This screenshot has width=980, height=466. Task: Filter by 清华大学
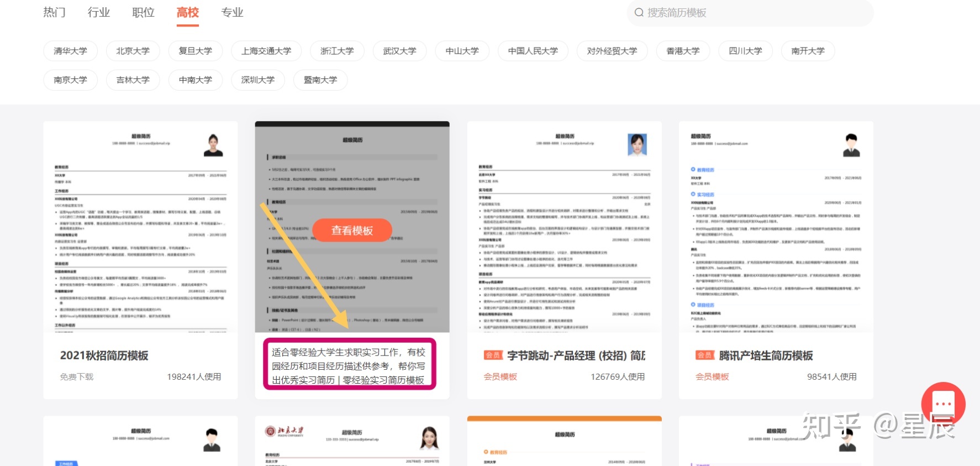coord(70,51)
